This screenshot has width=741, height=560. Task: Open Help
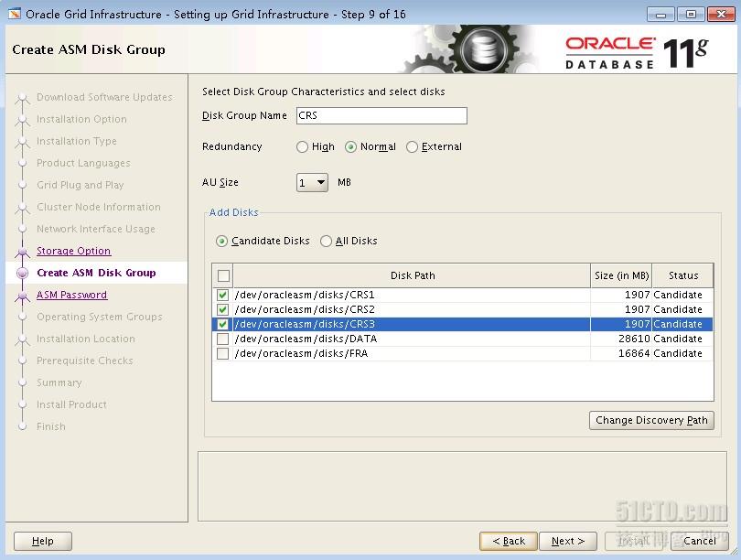42,541
